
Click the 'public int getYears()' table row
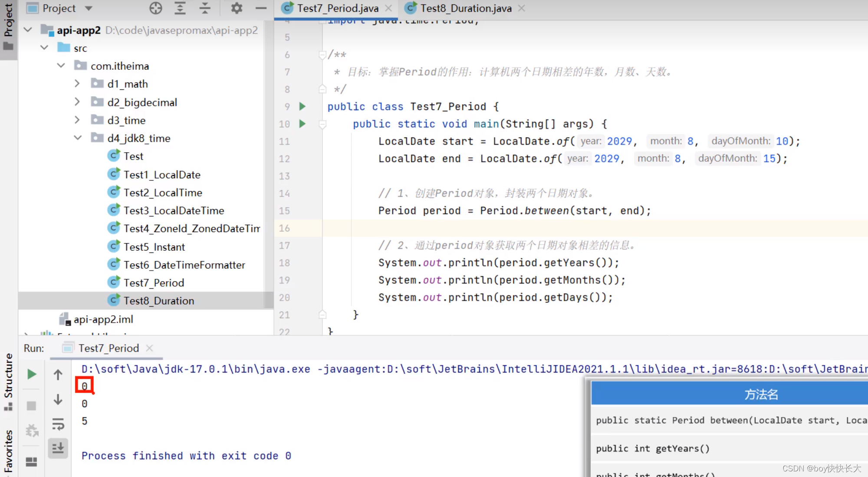point(729,448)
